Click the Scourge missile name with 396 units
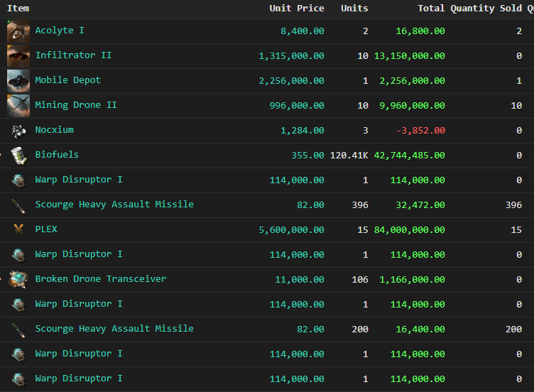 [x=114, y=205]
